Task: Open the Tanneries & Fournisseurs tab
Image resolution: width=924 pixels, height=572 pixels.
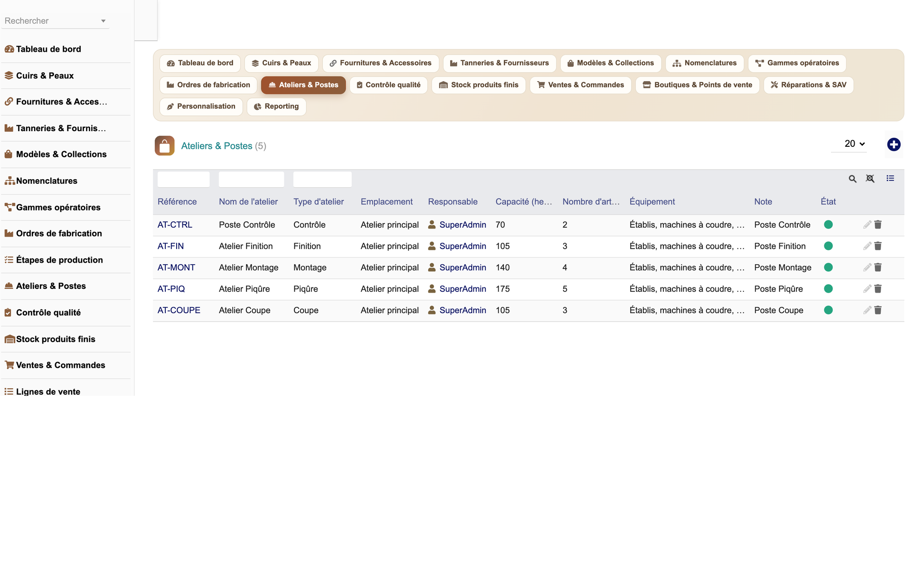Action: (499, 63)
